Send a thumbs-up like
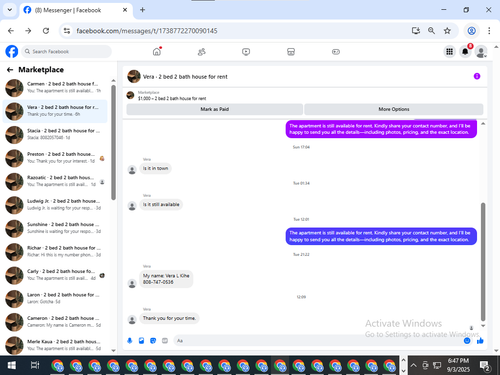The height and width of the screenshot is (375, 500). (480, 340)
